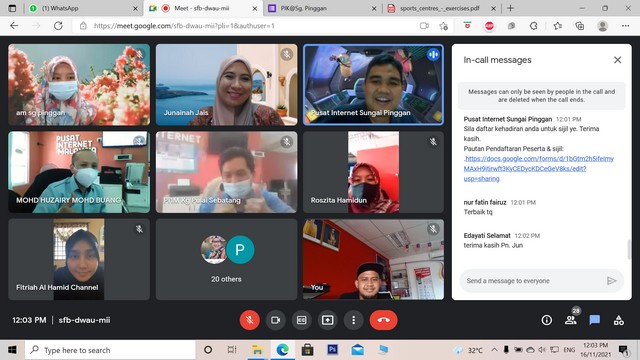Select Junainah Jais video tile
Screen dimensions: 640x360
(227, 84)
